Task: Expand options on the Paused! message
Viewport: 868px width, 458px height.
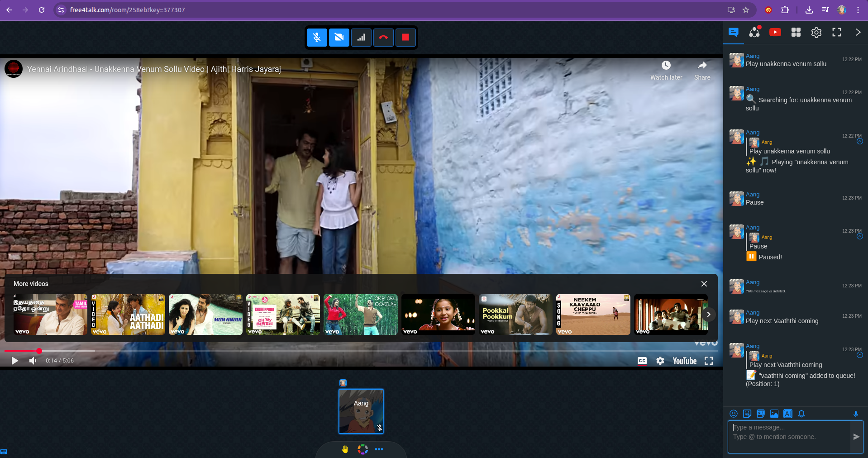Action: coord(860,237)
